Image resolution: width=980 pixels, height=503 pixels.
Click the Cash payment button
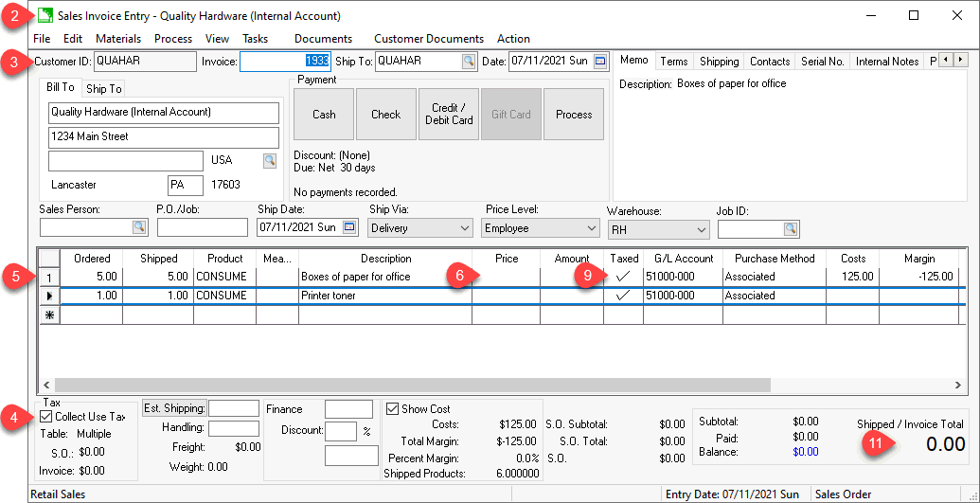point(324,115)
